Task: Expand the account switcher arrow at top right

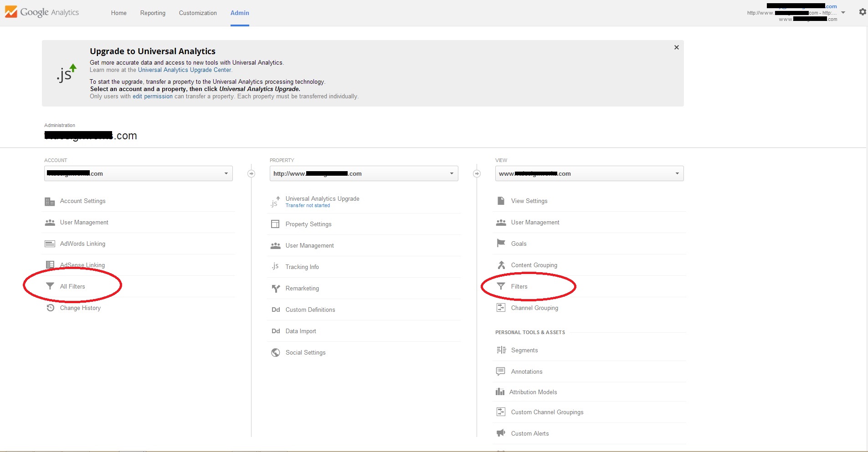Action: 843,13
